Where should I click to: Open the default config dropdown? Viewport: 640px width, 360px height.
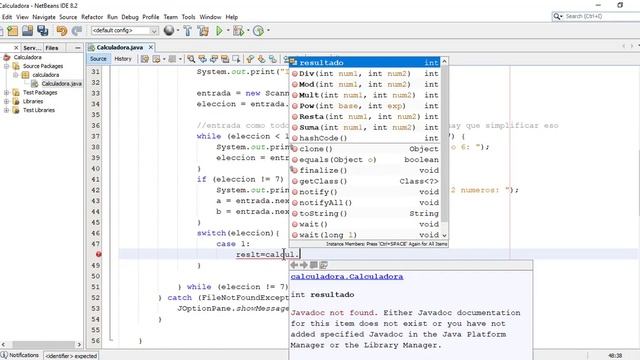click(x=154, y=31)
